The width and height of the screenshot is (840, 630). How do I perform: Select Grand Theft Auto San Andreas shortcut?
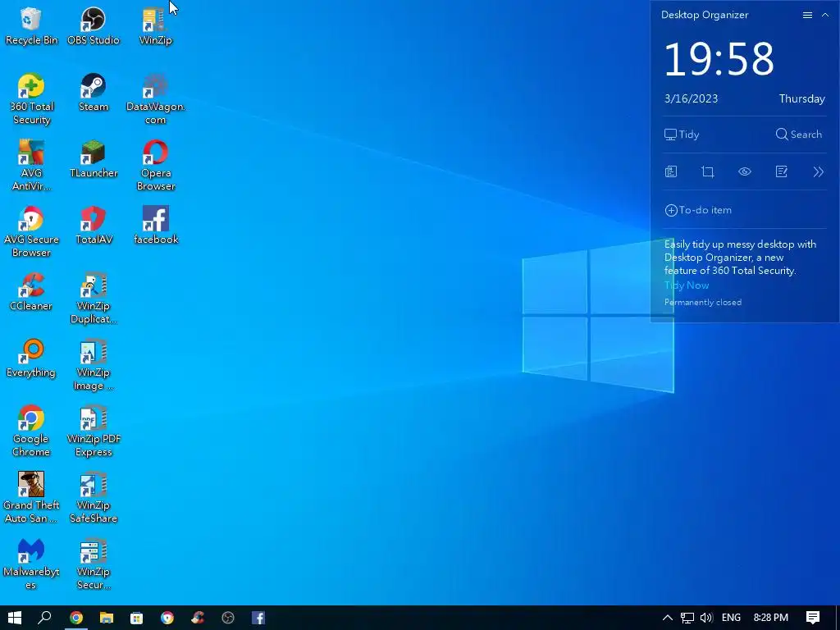click(x=31, y=498)
